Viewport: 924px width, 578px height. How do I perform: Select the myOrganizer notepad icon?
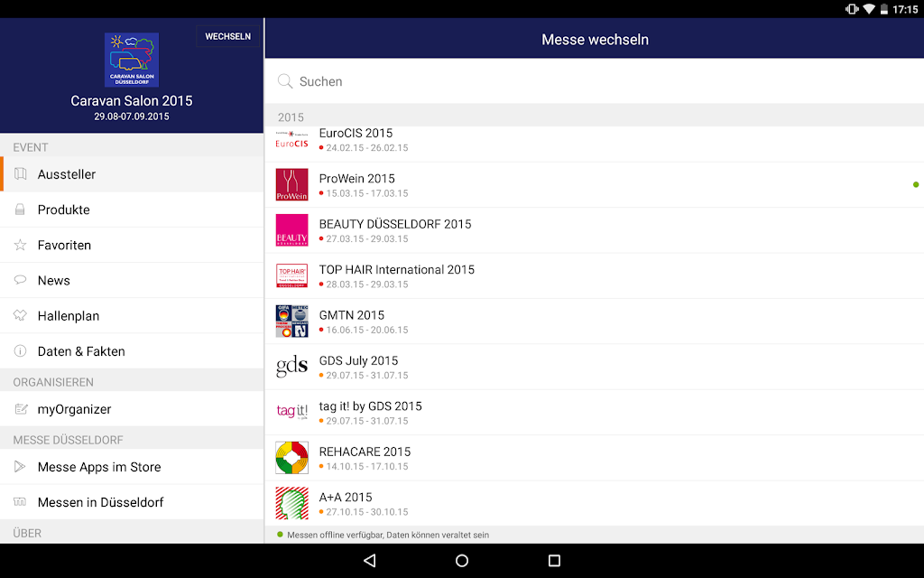tap(21, 409)
